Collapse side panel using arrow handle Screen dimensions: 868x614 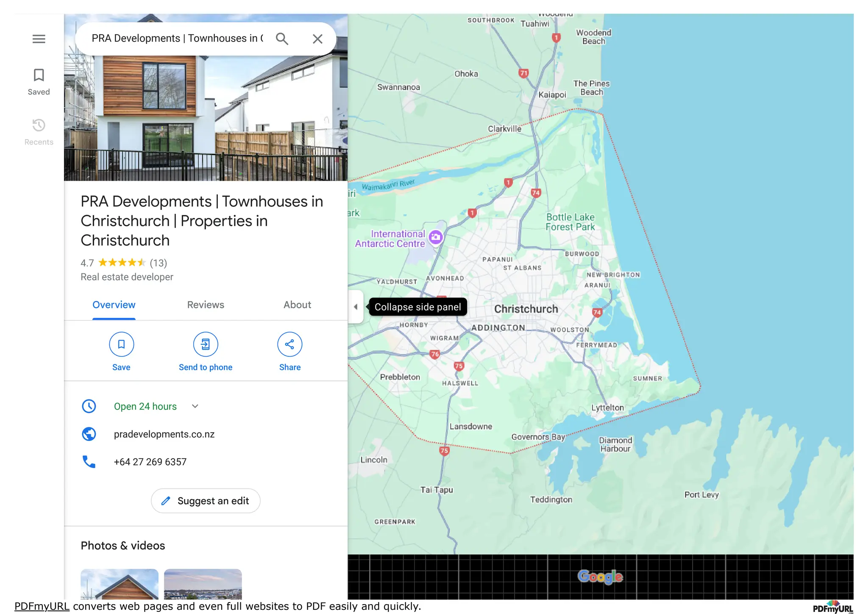(356, 307)
